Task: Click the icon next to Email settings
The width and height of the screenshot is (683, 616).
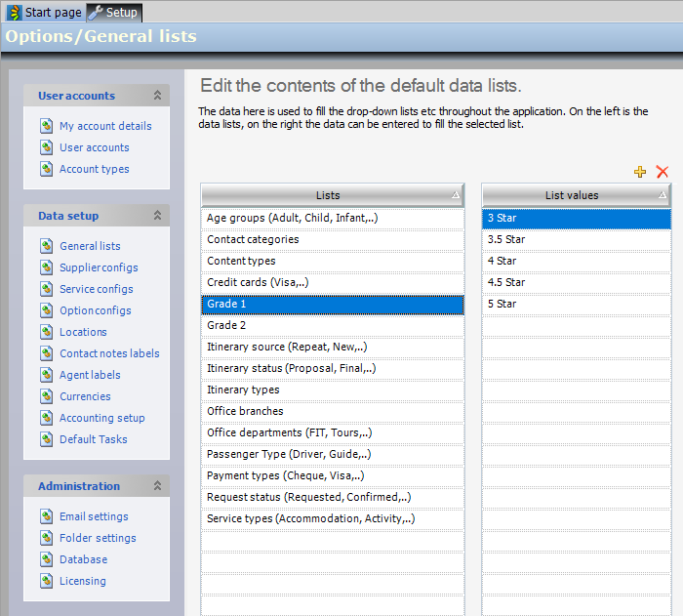Action: [46, 516]
